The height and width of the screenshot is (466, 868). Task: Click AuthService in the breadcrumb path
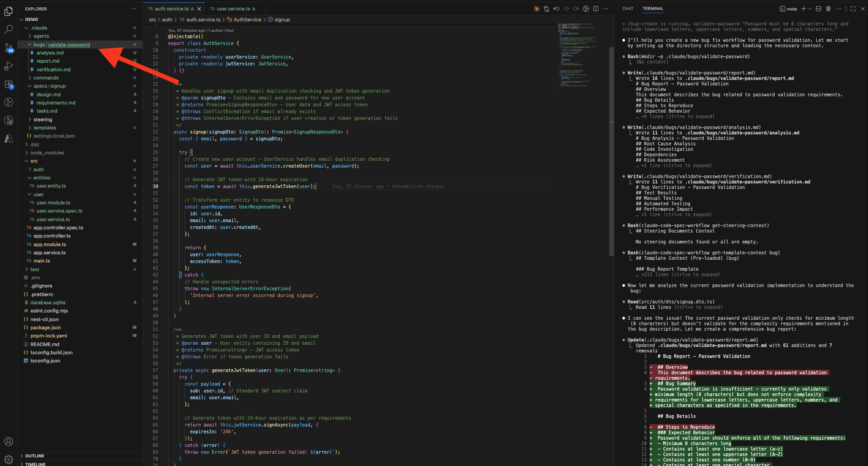click(x=247, y=20)
